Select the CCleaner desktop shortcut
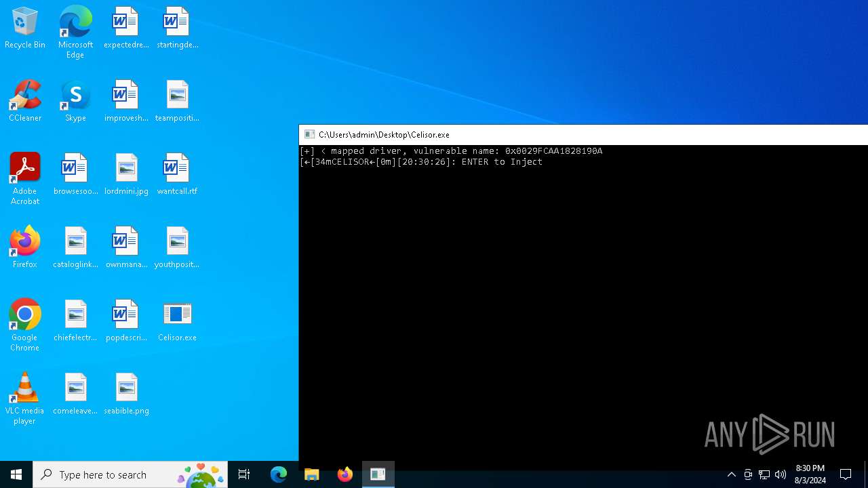The image size is (868, 488). tap(25, 101)
